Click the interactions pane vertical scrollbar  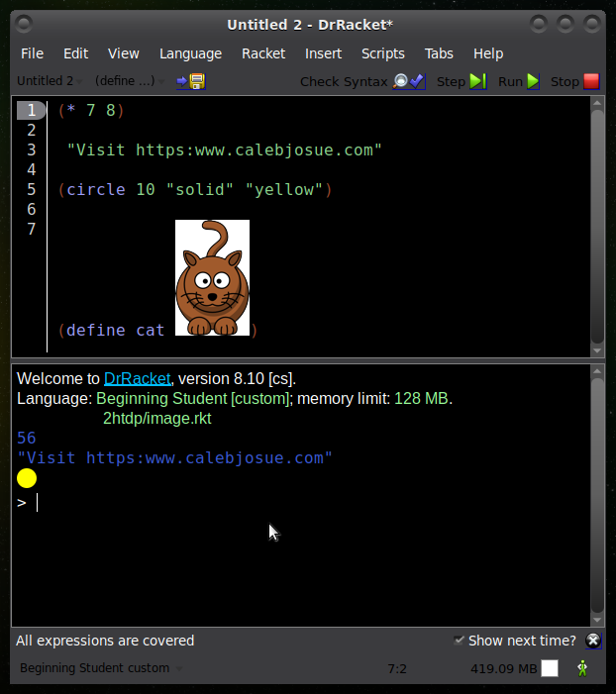tap(597, 495)
